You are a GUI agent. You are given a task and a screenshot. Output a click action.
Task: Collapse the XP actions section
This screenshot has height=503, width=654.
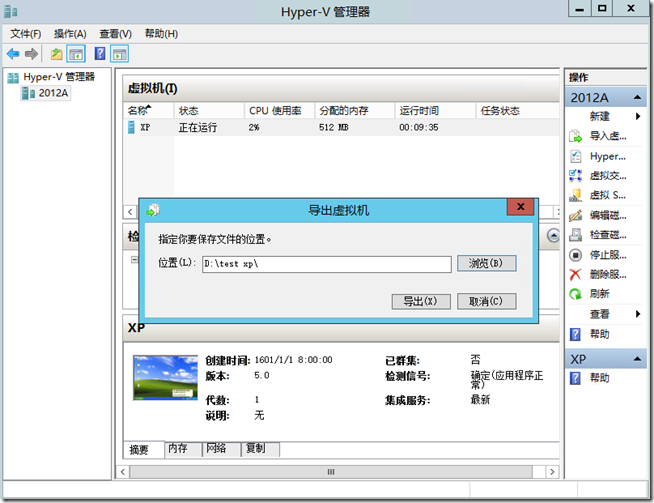coord(637,359)
